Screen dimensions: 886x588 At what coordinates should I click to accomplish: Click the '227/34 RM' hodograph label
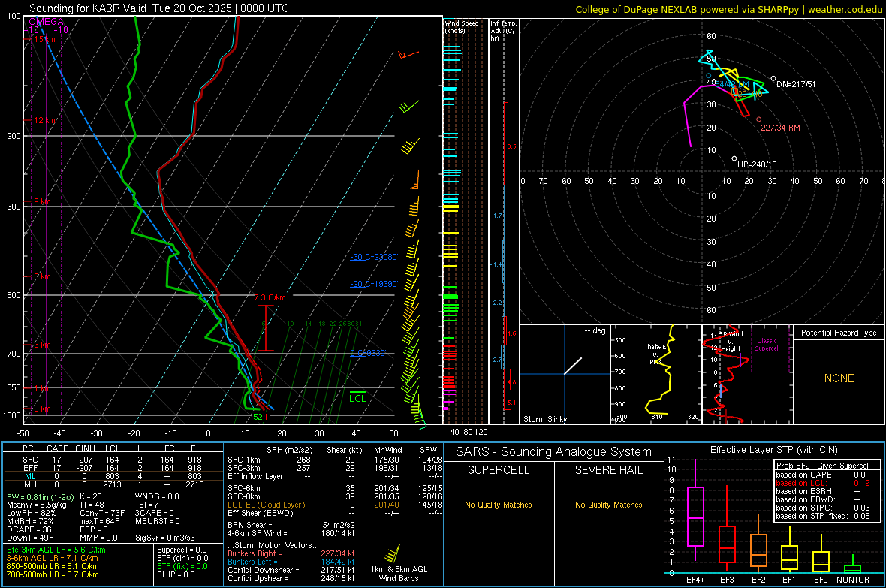pyautogui.click(x=780, y=128)
